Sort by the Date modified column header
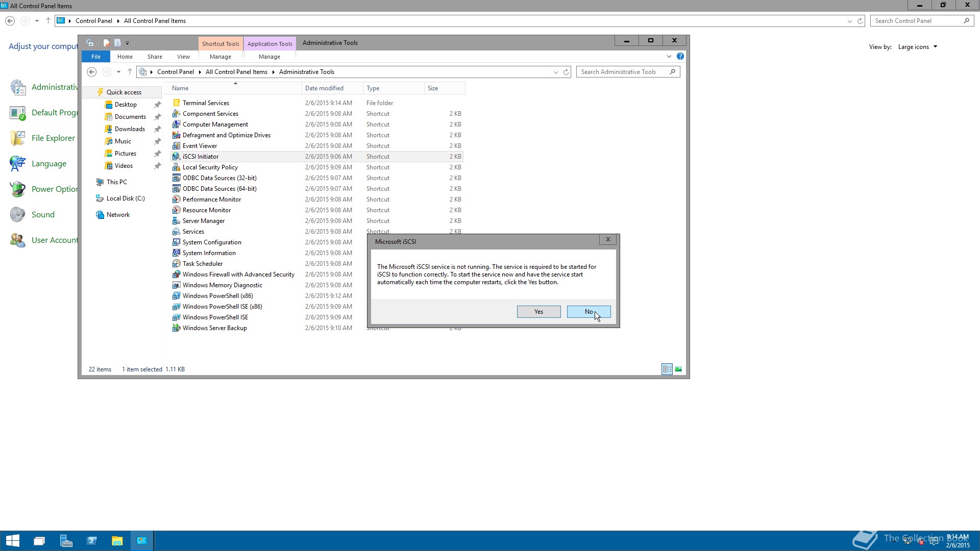 (x=332, y=88)
